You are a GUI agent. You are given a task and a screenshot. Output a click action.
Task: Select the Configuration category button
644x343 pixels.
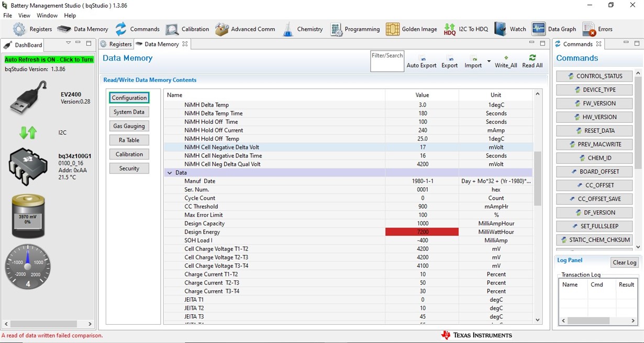(x=129, y=98)
